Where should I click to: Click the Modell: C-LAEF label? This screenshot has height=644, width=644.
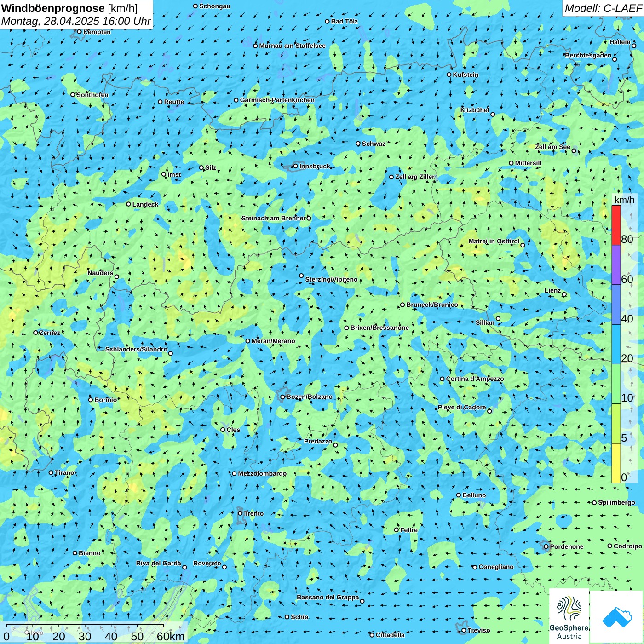603,8
